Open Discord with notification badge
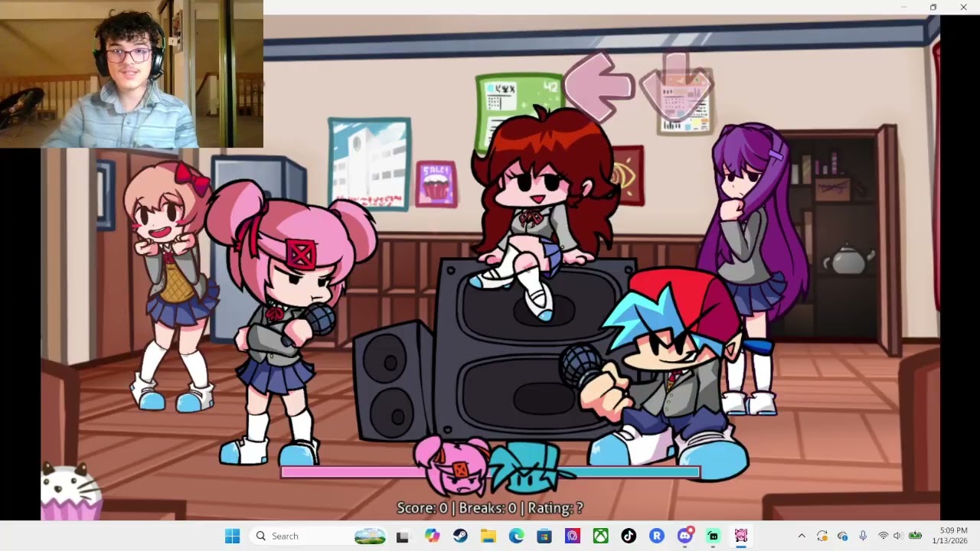980x551 pixels. click(x=684, y=536)
